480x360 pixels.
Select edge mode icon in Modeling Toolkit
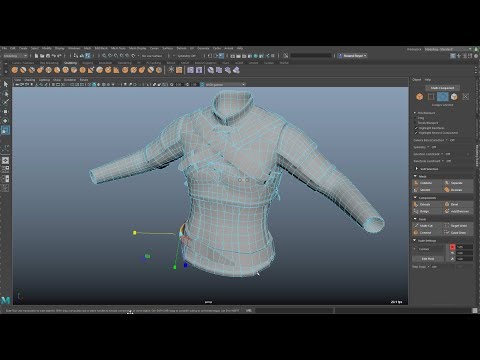click(443, 97)
